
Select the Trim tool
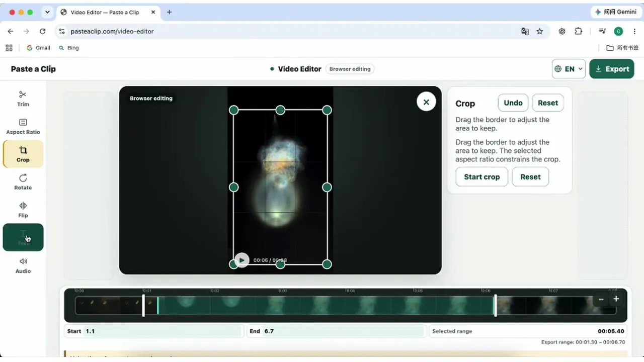[x=23, y=99]
